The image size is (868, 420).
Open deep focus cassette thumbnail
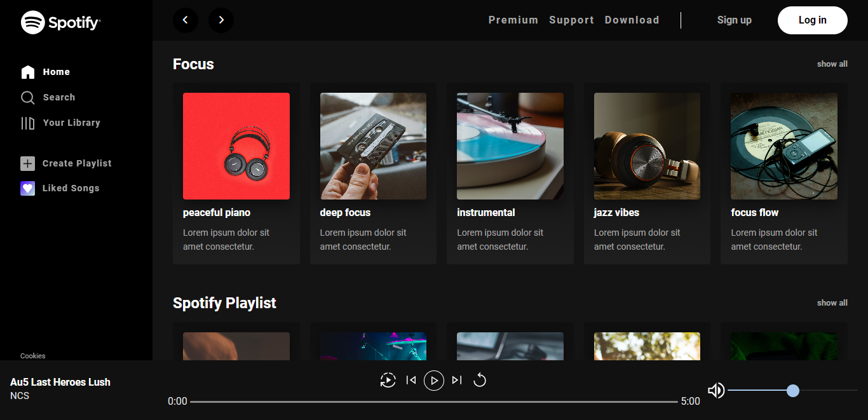(373, 146)
